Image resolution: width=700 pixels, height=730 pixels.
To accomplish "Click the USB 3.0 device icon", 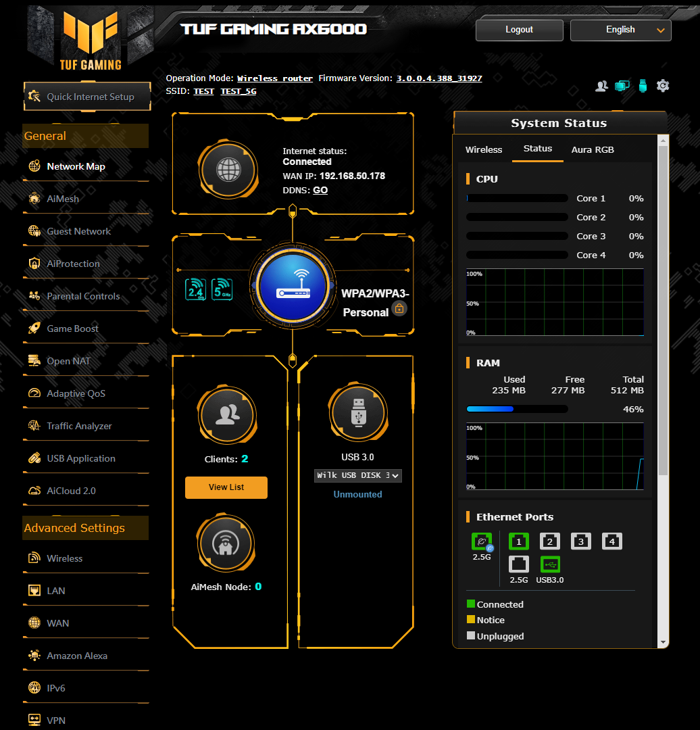I will point(358,412).
